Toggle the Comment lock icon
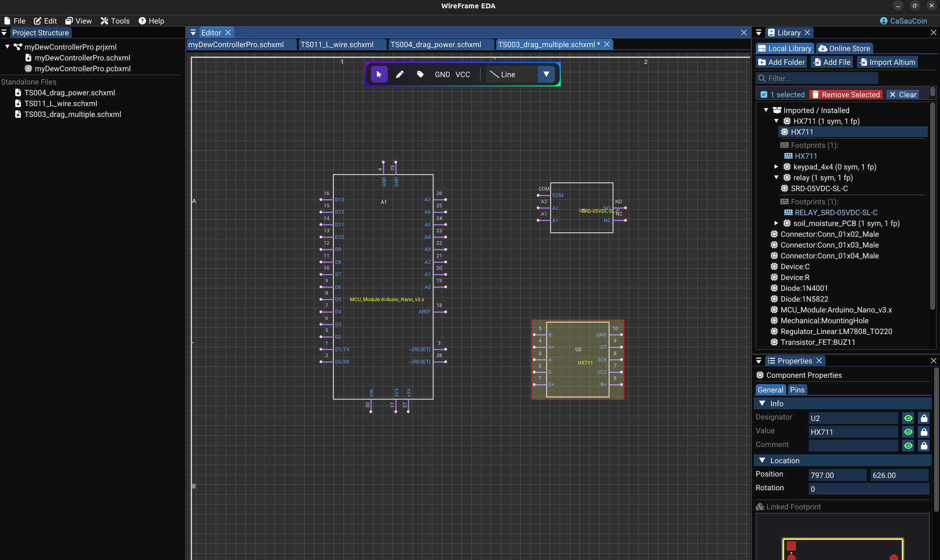 point(924,446)
